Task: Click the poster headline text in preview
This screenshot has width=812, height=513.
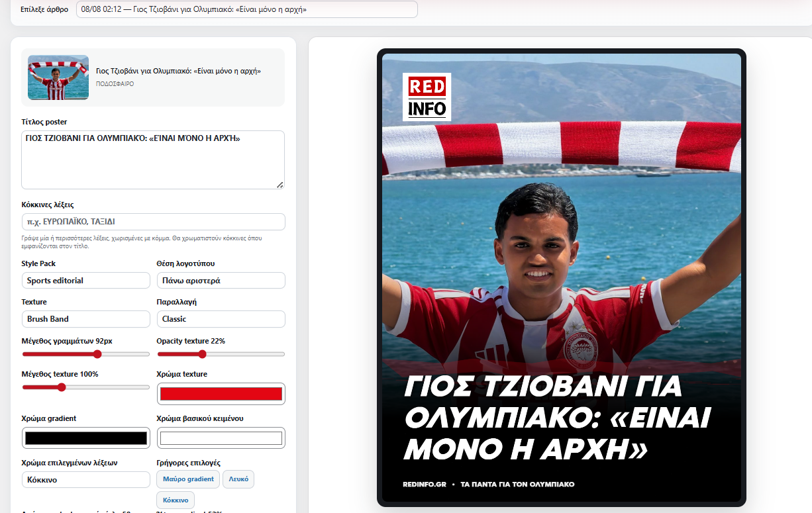Action: click(x=557, y=417)
